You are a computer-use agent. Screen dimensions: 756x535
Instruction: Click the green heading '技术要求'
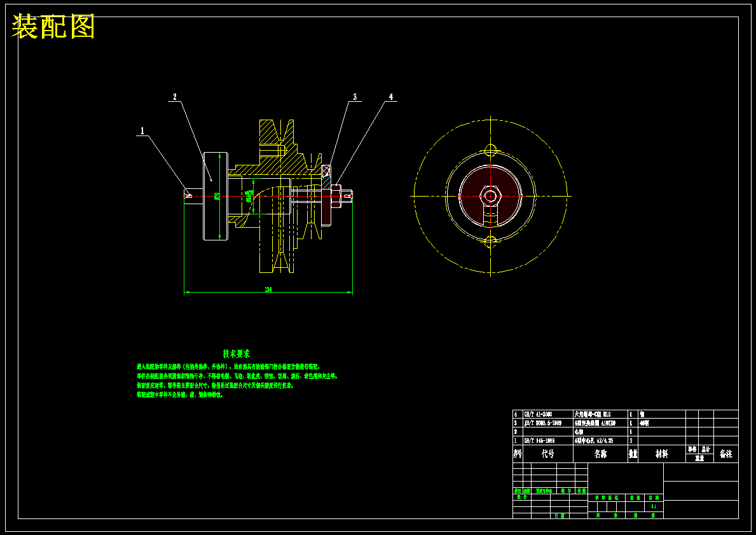click(x=237, y=354)
